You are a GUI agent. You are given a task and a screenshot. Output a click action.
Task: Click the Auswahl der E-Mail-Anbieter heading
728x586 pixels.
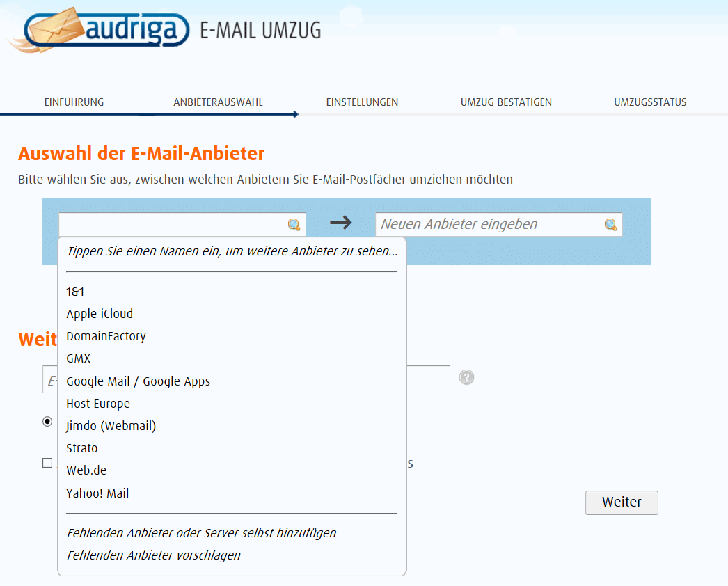141,154
